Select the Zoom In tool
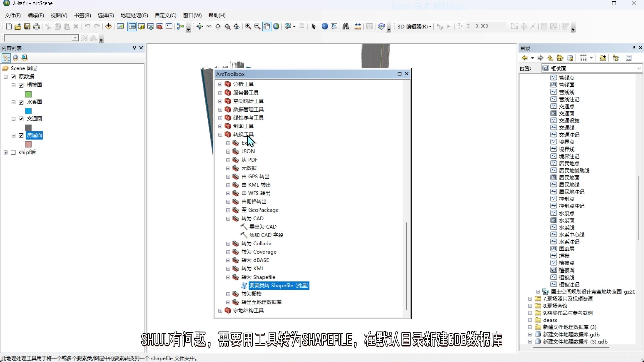Viewport: 644px width, 362px height. (248, 26)
